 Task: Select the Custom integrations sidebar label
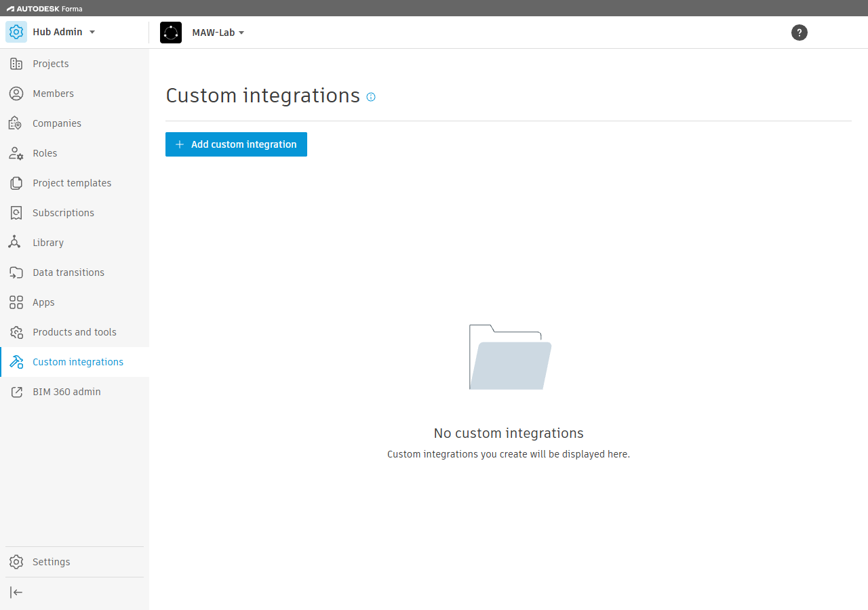click(78, 362)
